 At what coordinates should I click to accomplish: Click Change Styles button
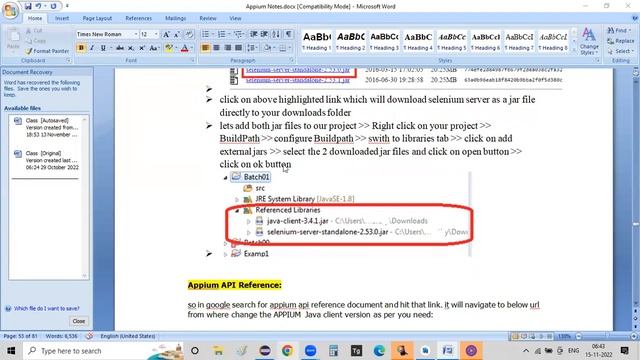point(589,41)
